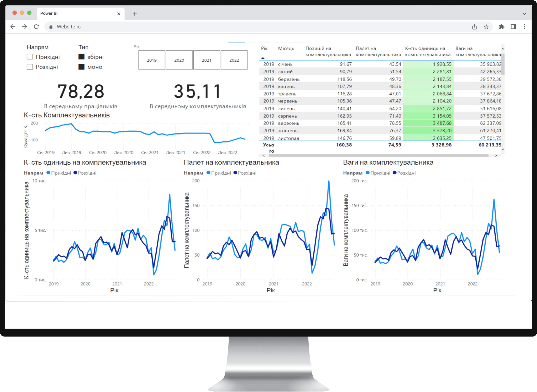
Task: Select year 2020 slicer button
Action: [179, 60]
